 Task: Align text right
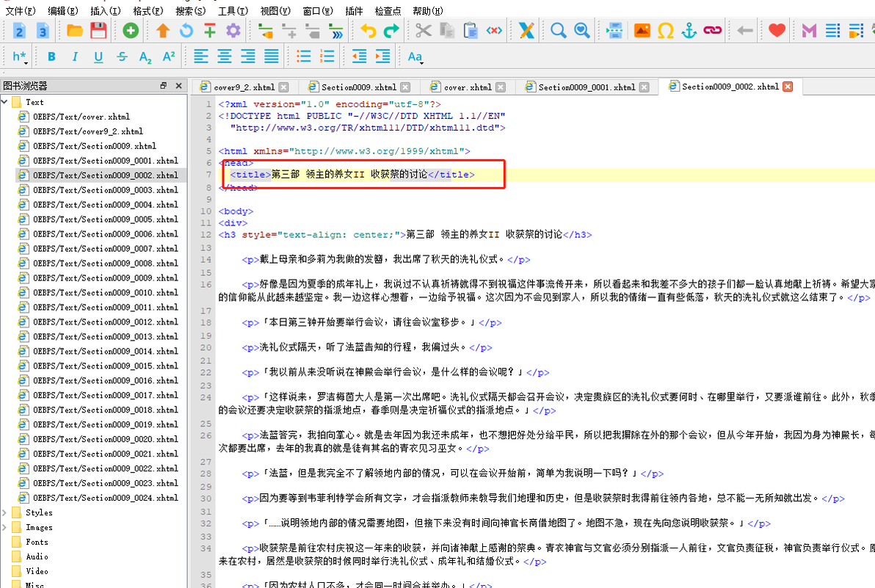pos(248,57)
